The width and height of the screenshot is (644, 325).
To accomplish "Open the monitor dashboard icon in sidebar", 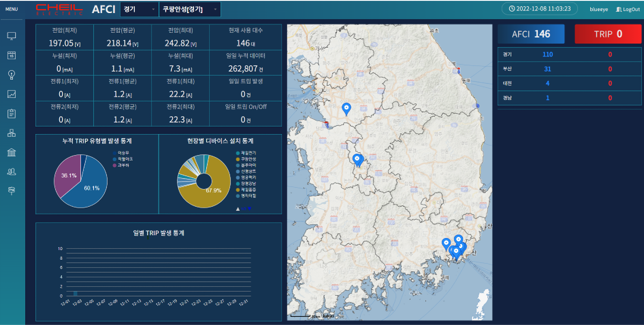I will 12,36.
